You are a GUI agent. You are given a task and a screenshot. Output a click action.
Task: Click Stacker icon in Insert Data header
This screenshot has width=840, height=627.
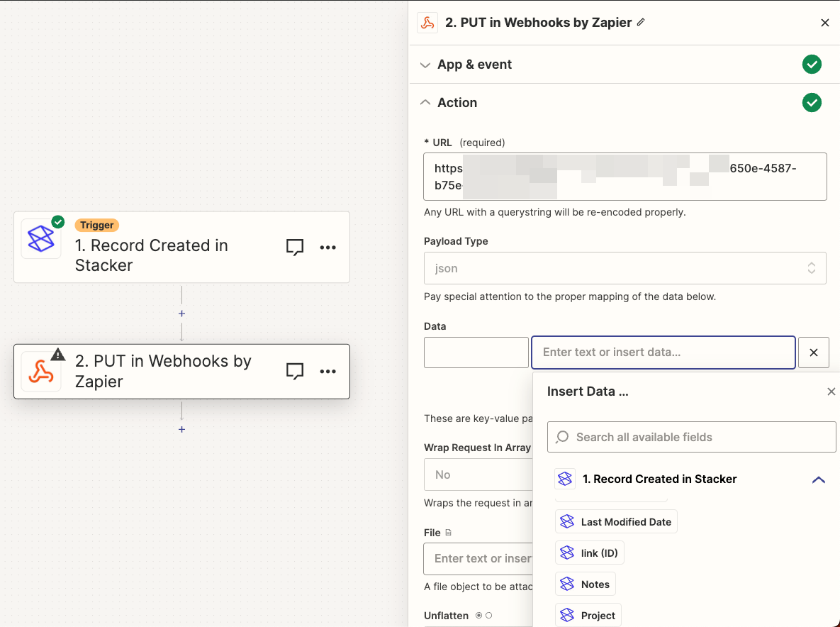tap(565, 479)
